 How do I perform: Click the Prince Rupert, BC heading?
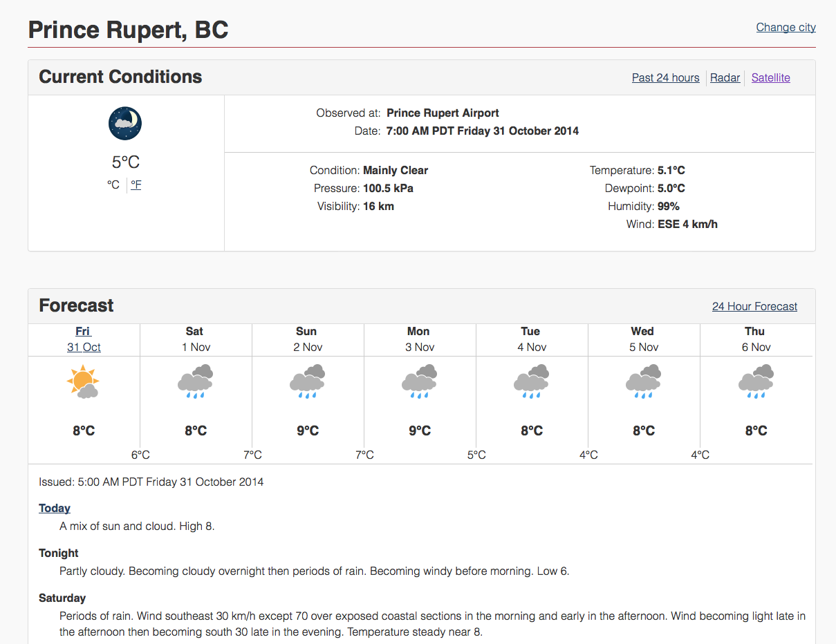[128, 30]
